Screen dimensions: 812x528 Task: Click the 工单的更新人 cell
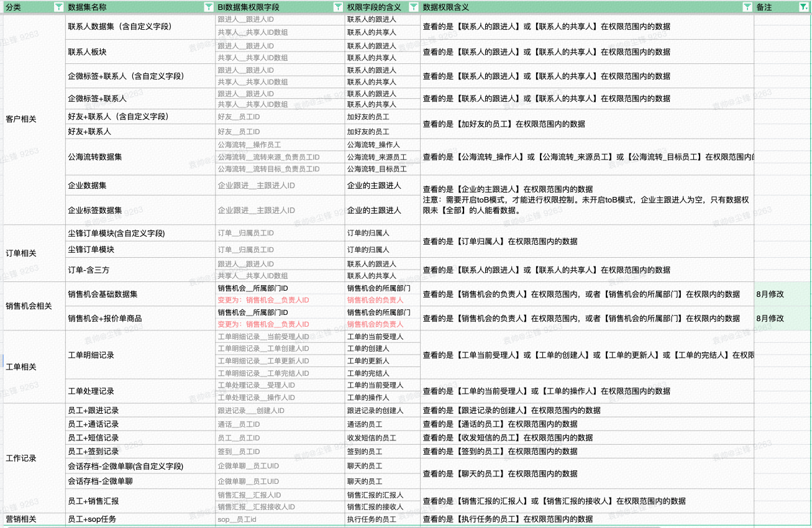tap(383, 361)
